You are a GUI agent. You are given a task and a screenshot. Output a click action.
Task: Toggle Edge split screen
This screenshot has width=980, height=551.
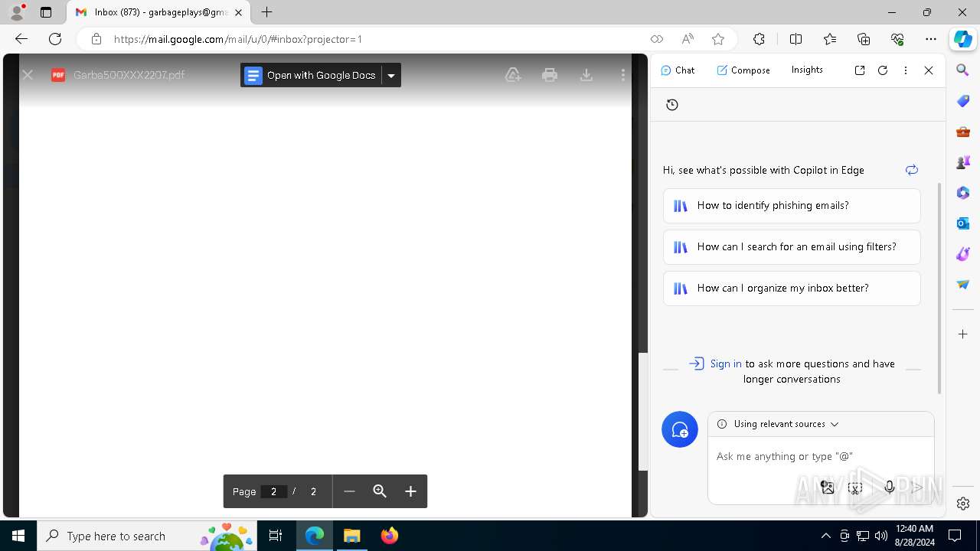[796, 39]
